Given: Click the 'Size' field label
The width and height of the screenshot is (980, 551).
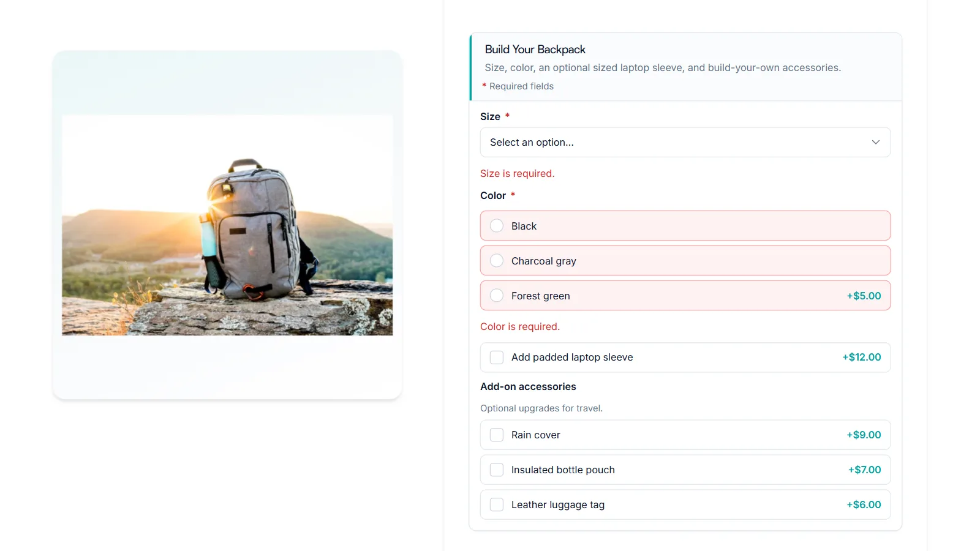Looking at the screenshot, I should click(490, 116).
